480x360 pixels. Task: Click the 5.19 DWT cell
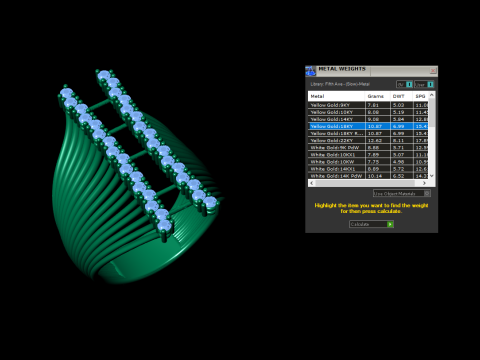click(401, 112)
